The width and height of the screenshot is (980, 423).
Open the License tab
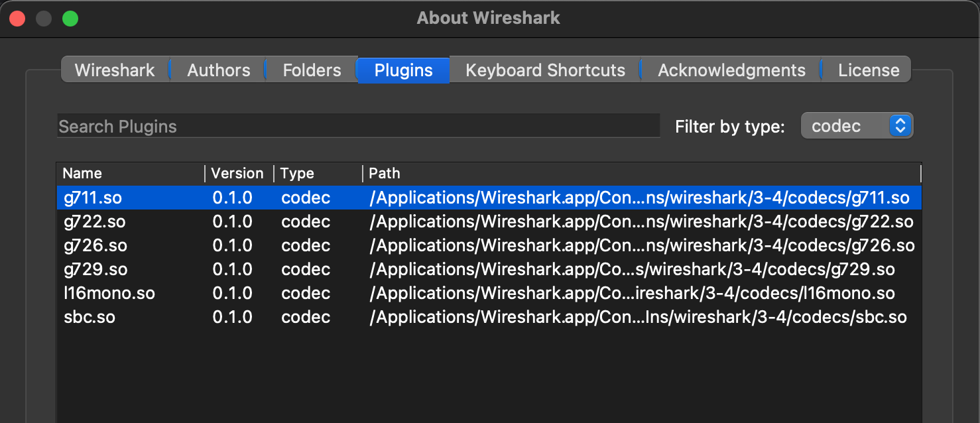coord(868,70)
